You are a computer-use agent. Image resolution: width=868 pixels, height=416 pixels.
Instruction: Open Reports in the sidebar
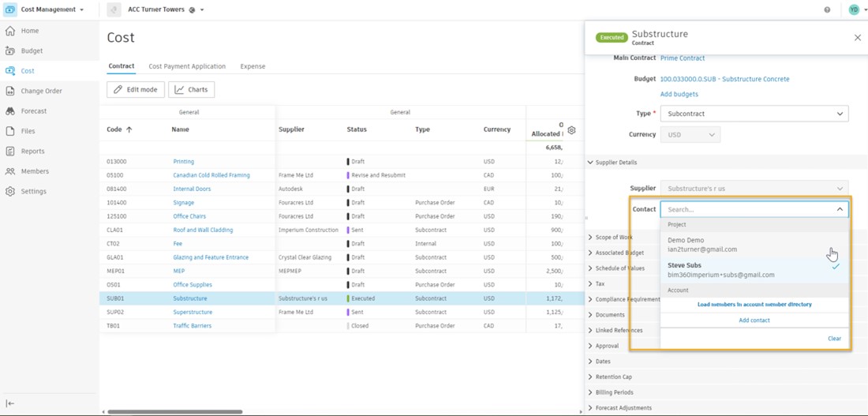coord(32,152)
